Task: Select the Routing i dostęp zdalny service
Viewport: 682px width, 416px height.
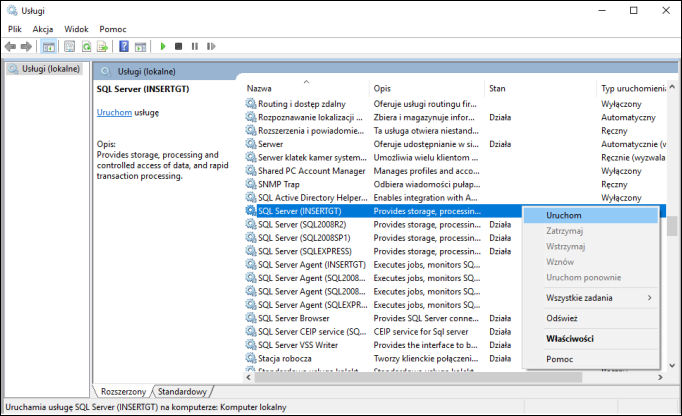Action: 302,104
